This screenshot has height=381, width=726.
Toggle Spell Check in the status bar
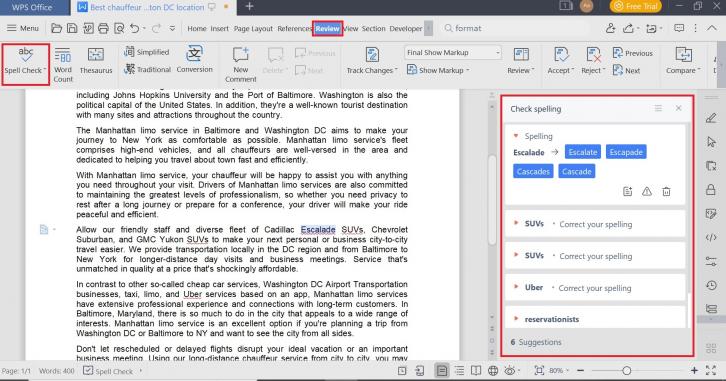pos(108,371)
